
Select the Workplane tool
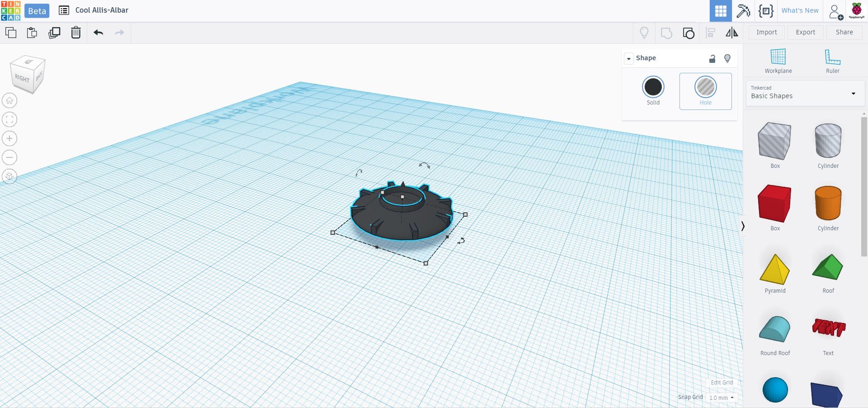pos(778,61)
